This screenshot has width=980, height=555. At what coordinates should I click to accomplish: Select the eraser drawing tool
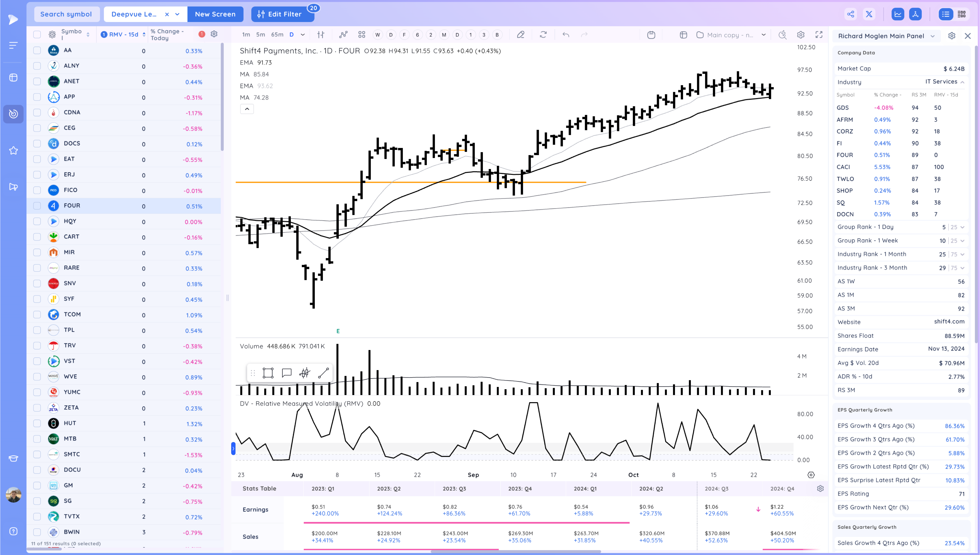(x=520, y=35)
